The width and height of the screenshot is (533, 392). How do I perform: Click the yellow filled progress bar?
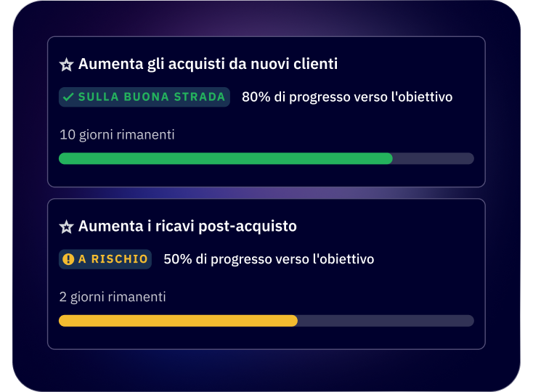(178, 321)
